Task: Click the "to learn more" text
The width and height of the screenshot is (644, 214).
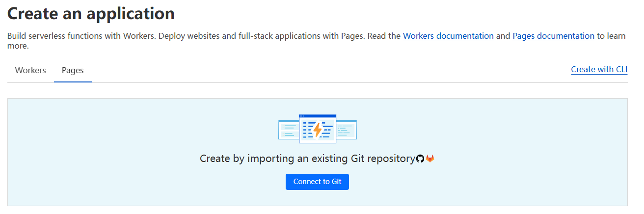Action: 611,36
